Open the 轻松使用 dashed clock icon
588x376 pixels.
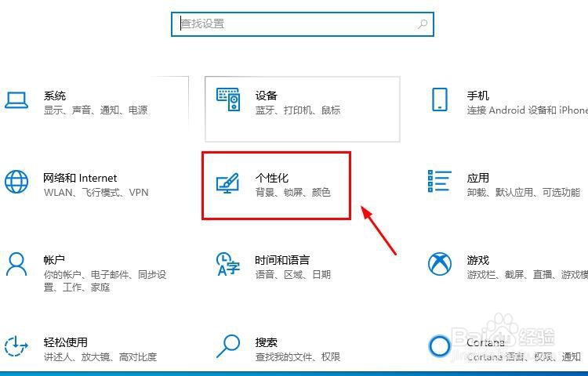pyautogui.click(x=16, y=346)
